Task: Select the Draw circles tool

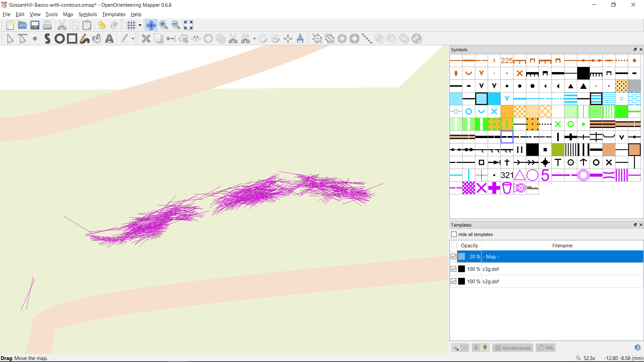Action: click(x=60, y=39)
